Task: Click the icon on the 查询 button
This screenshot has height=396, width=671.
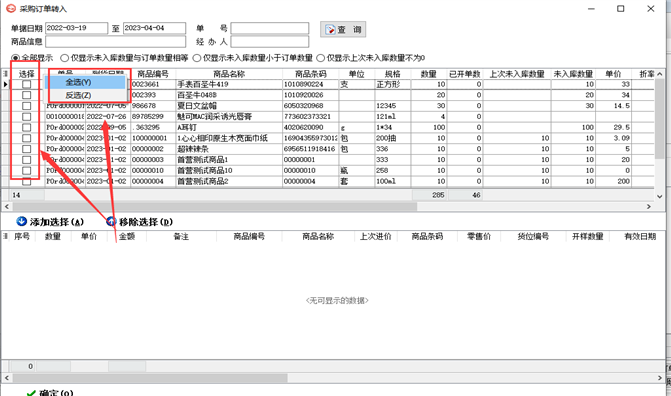Action: click(x=330, y=30)
